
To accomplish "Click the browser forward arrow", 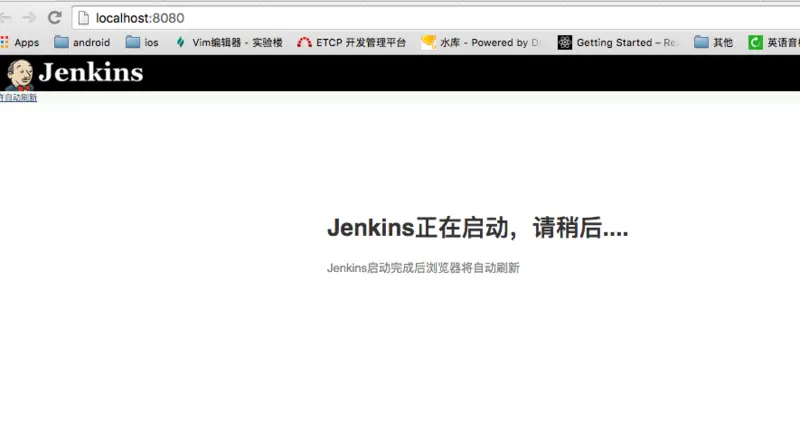I will click(x=29, y=18).
